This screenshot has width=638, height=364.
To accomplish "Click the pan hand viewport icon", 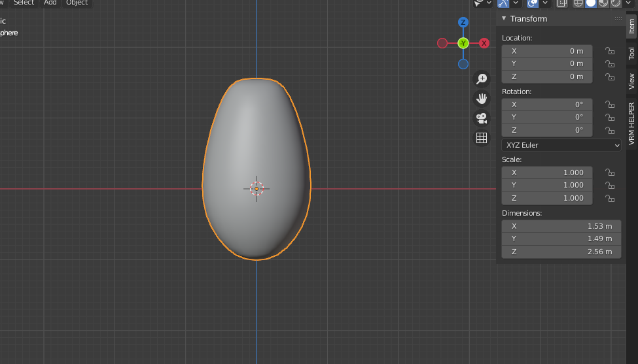I will tap(482, 98).
